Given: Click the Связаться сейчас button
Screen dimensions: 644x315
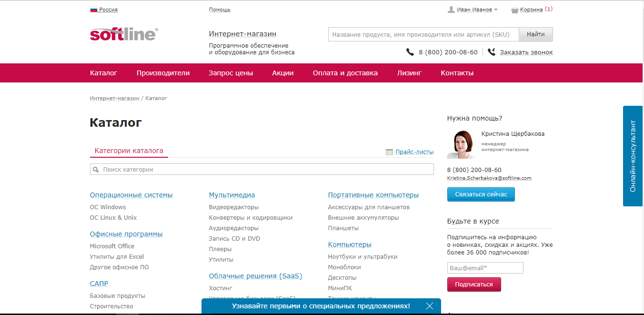Looking at the screenshot, I should tap(481, 194).
